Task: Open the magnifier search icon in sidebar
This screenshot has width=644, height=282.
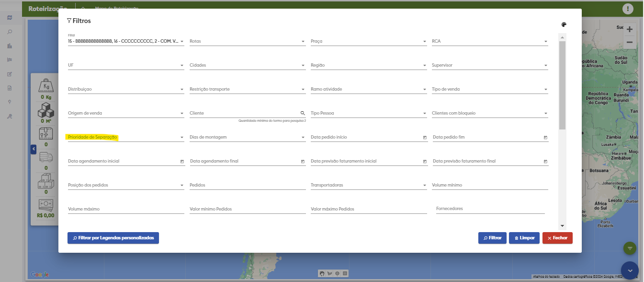Action: 10,32
